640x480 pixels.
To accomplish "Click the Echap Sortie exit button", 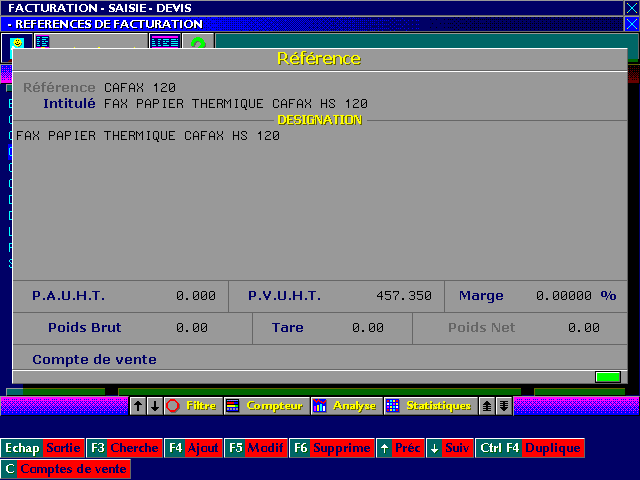I will (42, 448).
